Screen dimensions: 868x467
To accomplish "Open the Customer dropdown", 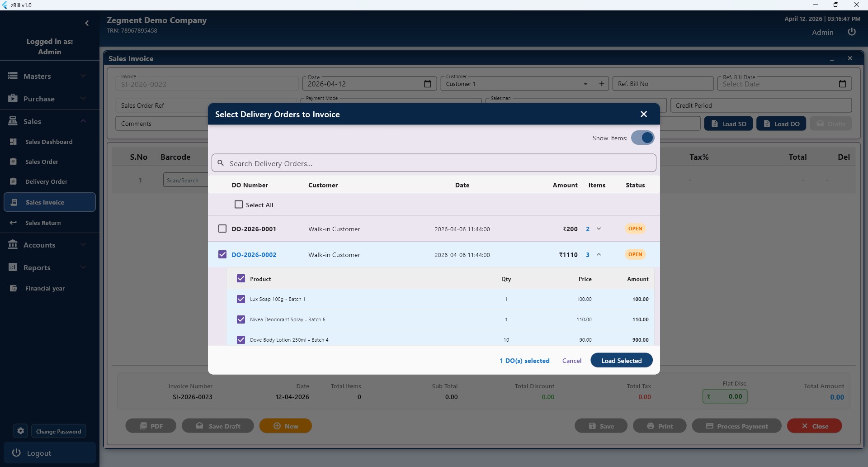I will click(x=585, y=84).
